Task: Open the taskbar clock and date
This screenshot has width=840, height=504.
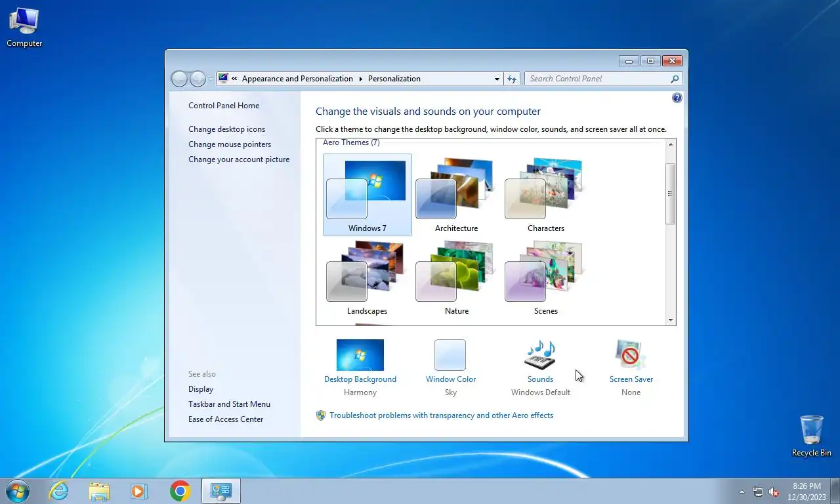Action: coord(807,492)
